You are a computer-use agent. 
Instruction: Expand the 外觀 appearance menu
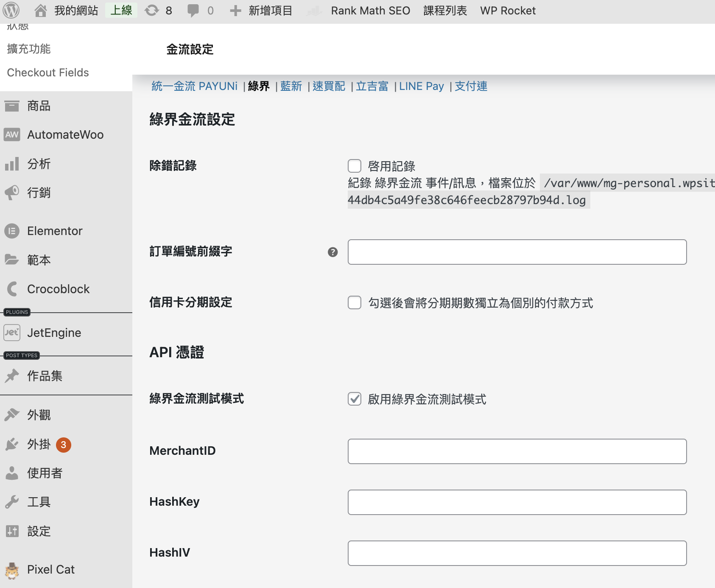(38, 415)
